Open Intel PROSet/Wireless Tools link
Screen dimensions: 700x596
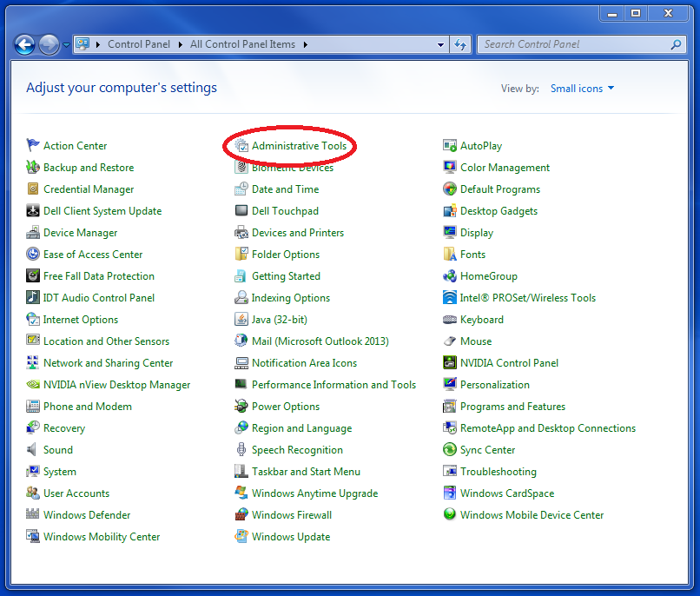tap(528, 298)
